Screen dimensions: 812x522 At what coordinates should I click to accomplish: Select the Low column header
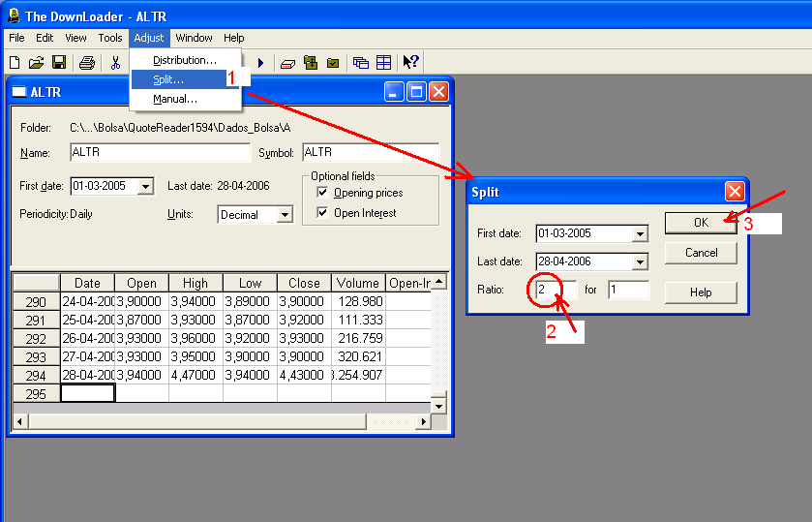pyautogui.click(x=250, y=283)
